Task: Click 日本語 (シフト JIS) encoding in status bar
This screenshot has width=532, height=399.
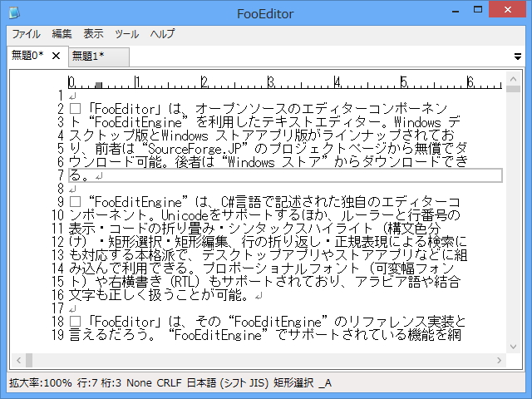Action: click(227, 383)
